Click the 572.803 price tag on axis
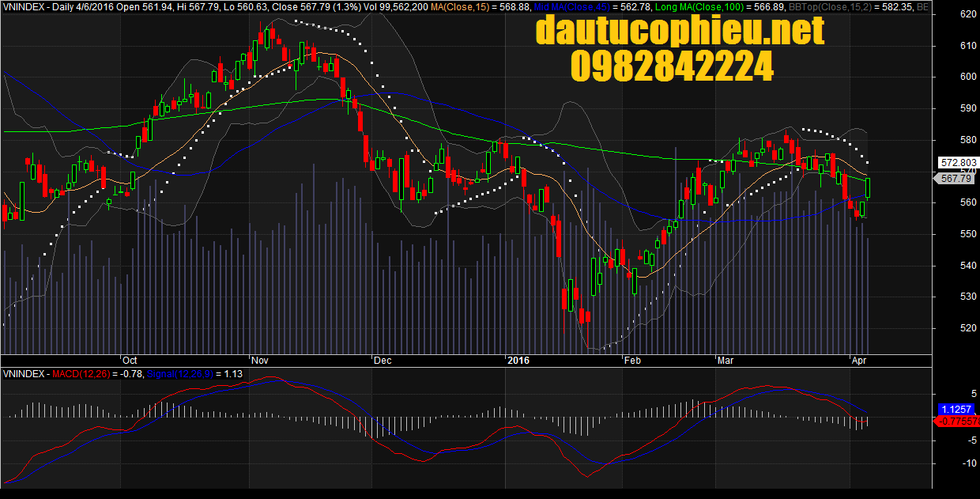 [x=959, y=163]
